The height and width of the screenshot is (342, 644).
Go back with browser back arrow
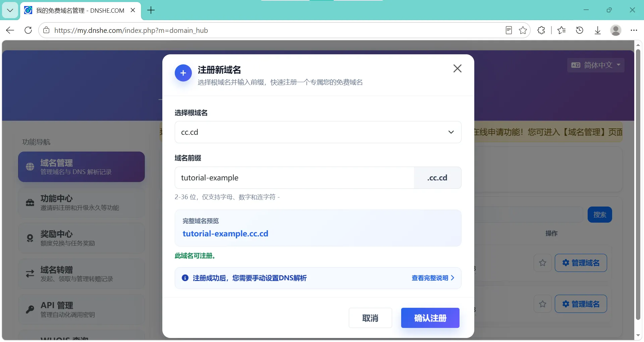pyautogui.click(x=10, y=30)
